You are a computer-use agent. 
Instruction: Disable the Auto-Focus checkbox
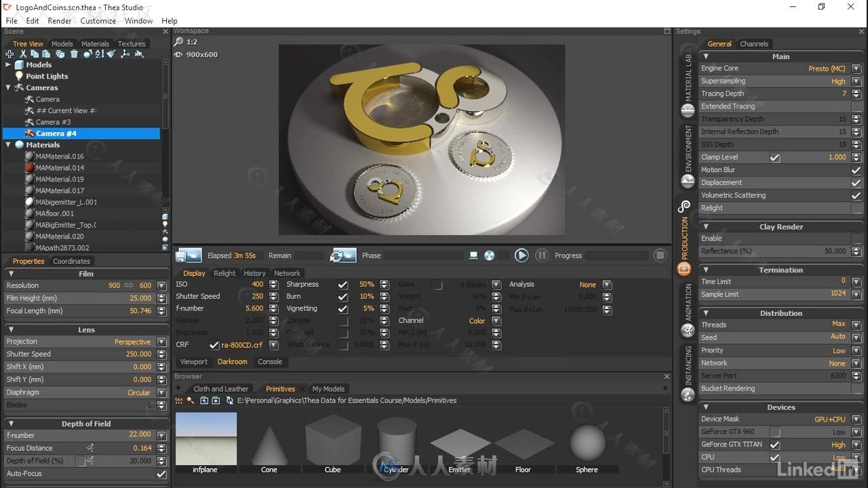[x=161, y=474]
